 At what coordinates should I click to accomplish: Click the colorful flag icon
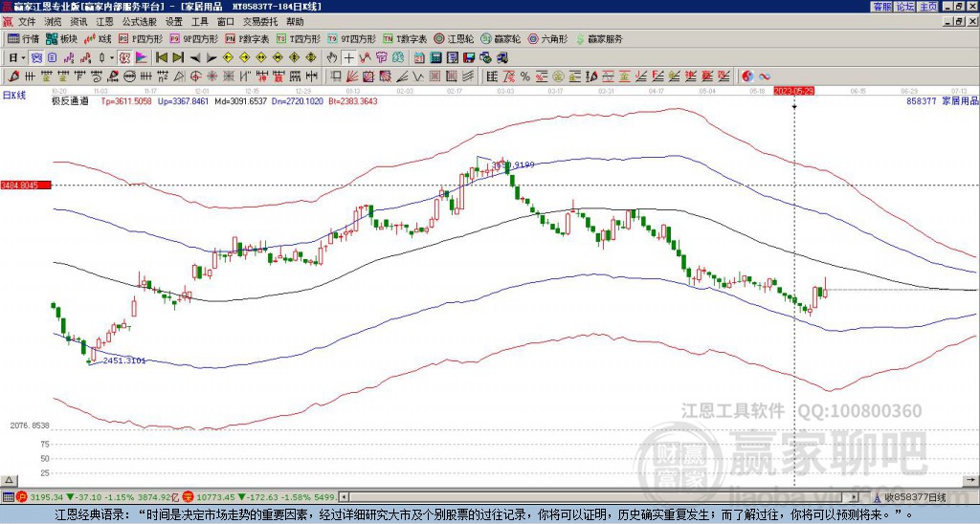pos(142,58)
